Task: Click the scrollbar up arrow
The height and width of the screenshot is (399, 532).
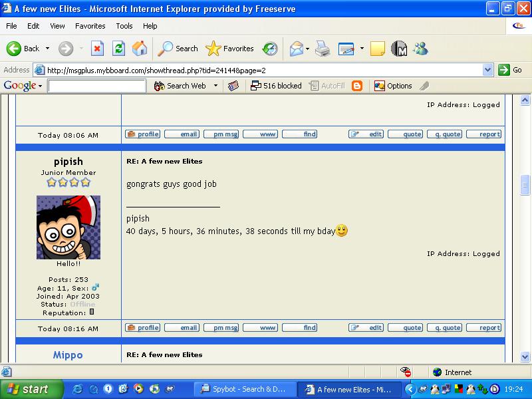Action: click(525, 100)
